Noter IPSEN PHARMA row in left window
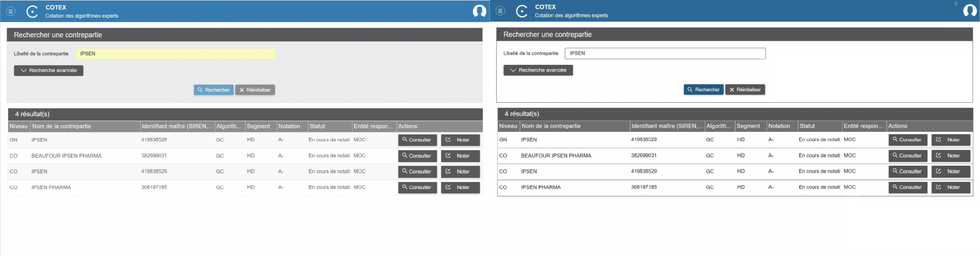This screenshot has height=256, width=980. click(460, 188)
